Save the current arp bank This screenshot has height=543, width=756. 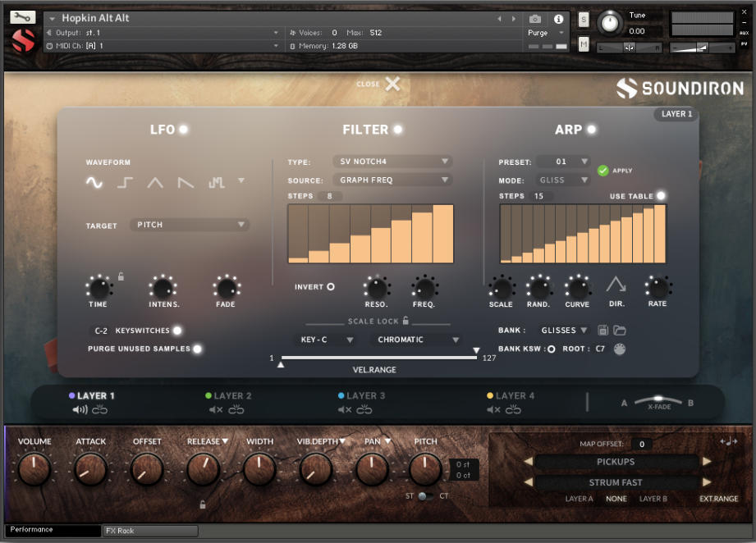tap(603, 331)
